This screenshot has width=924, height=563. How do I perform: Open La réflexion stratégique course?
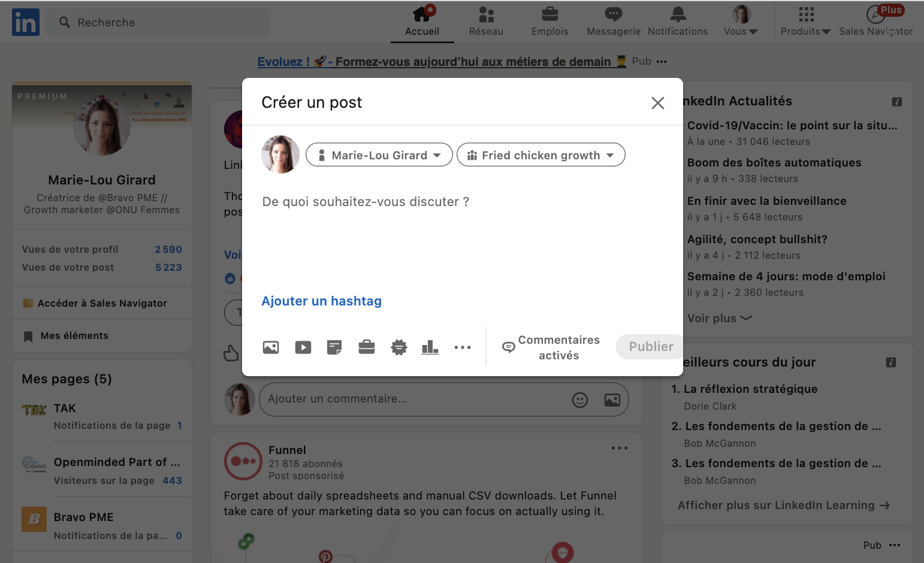pyautogui.click(x=751, y=389)
